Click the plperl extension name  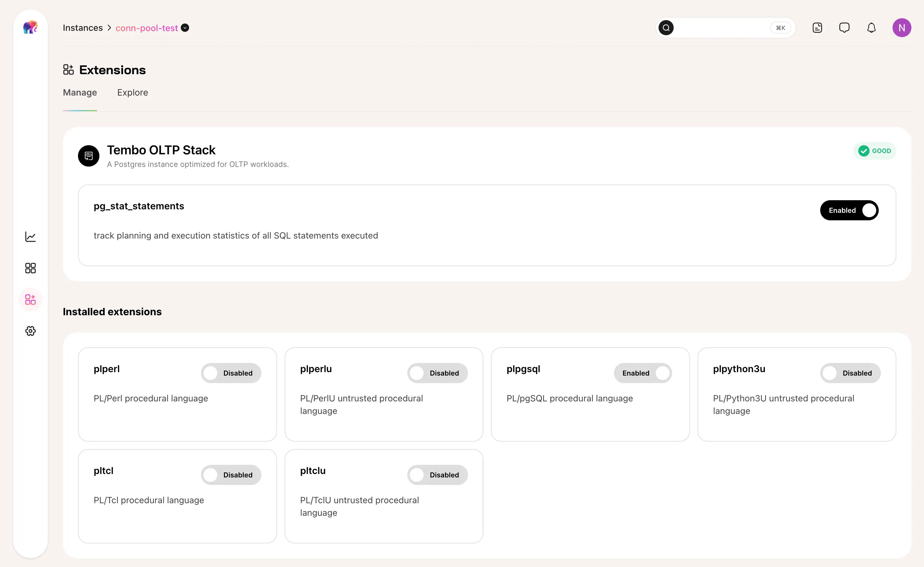107,369
